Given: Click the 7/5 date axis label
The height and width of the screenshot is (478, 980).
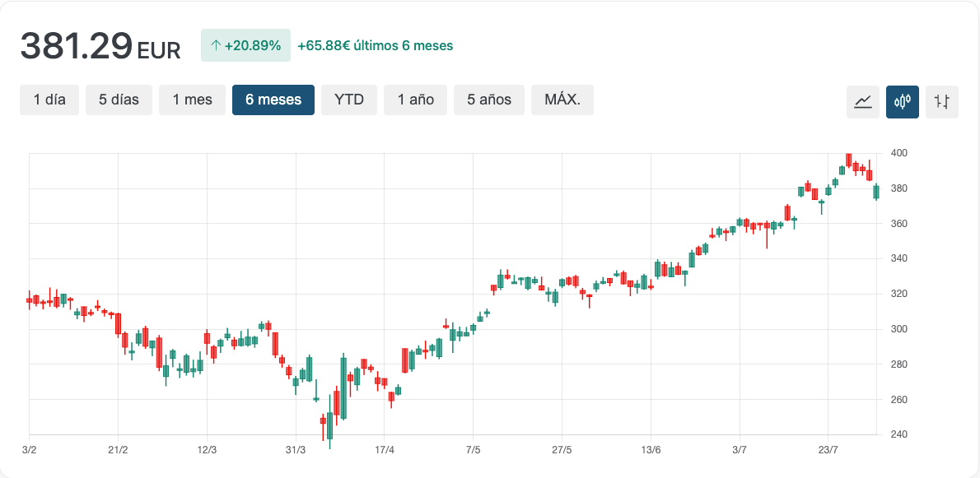Looking at the screenshot, I should click(474, 450).
